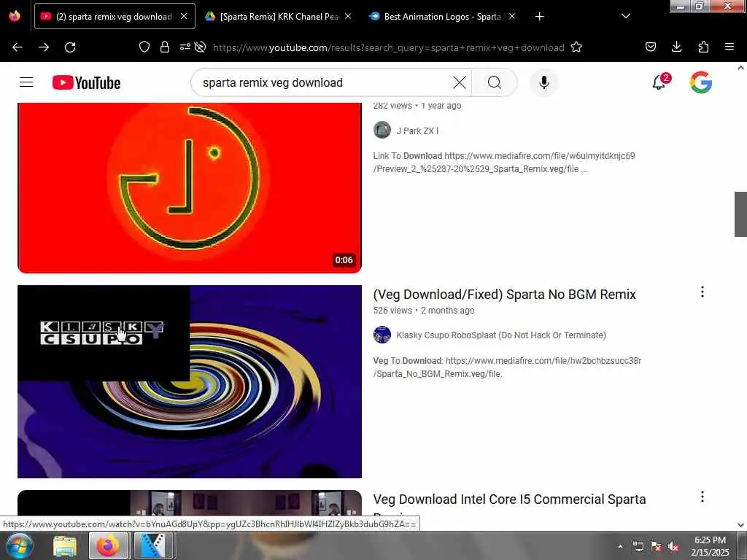Open more options for Intel Core I5 video
The image size is (747, 560).
(703, 497)
